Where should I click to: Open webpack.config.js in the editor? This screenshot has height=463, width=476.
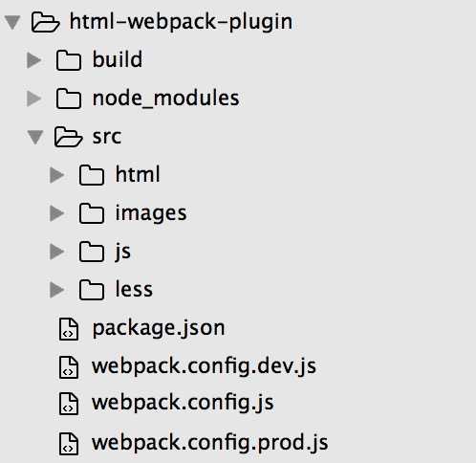(x=183, y=403)
